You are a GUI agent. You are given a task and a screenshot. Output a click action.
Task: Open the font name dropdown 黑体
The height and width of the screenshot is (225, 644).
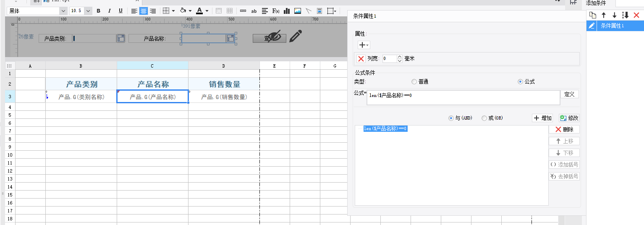pyautogui.click(x=63, y=11)
